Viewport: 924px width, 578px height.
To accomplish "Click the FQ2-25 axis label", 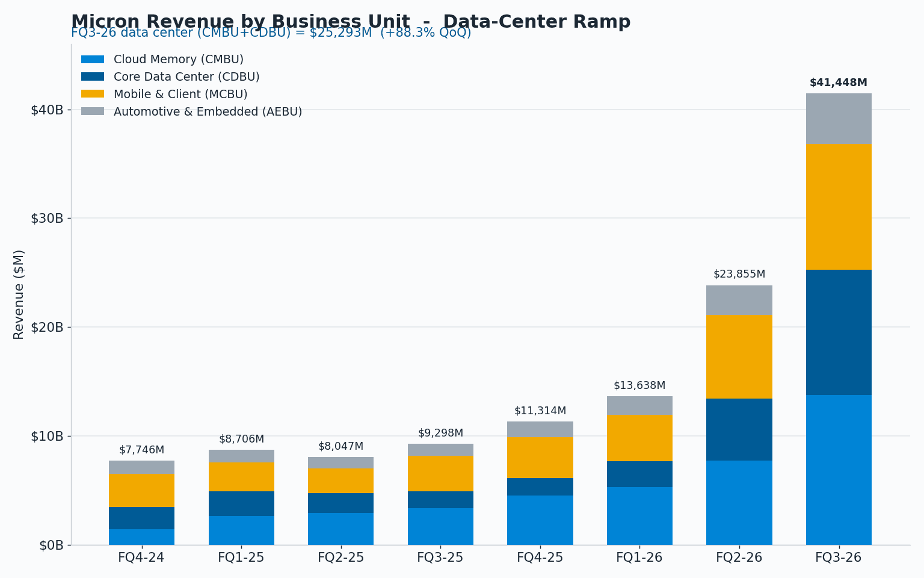I will click(341, 558).
